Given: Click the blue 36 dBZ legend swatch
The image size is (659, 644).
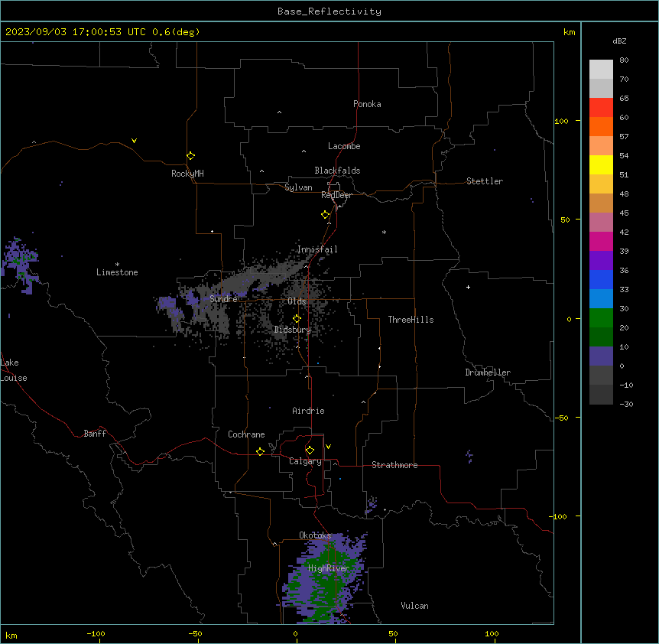Looking at the screenshot, I should (x=601, y=279).
